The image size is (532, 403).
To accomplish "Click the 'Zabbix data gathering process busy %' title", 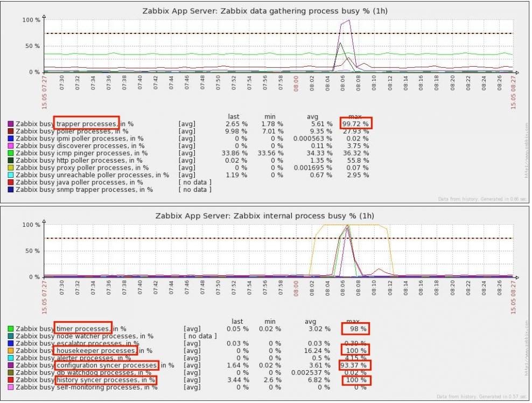I will tap(264, 11).
